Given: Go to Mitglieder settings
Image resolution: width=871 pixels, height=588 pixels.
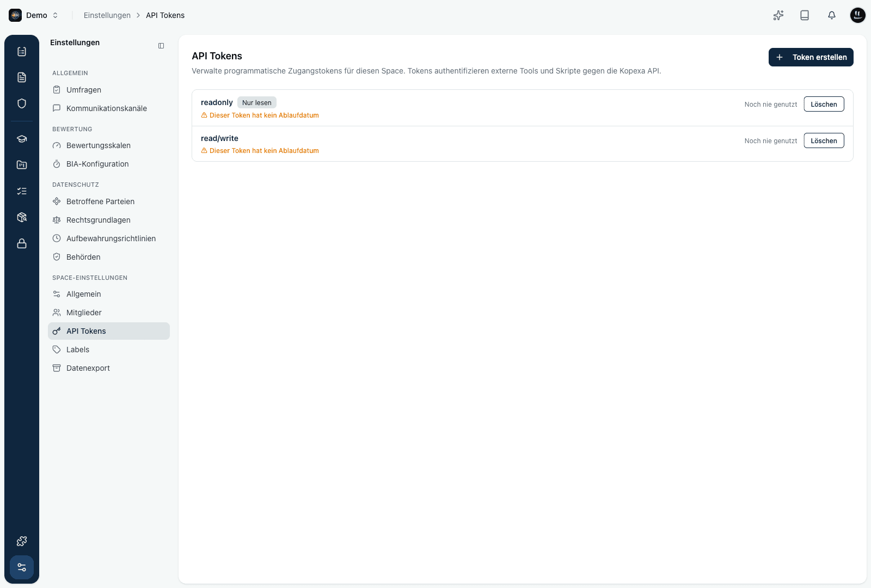Looking at the screenshot, I should 109,313.
